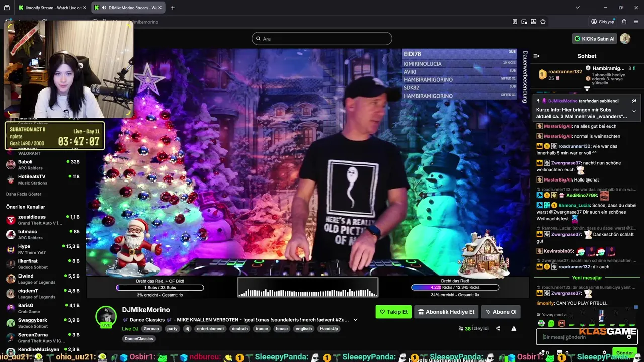The height and width of the screenshot is (362, 644).
Task: Open Swaggybark recommended channel
Action: (43, 323)
